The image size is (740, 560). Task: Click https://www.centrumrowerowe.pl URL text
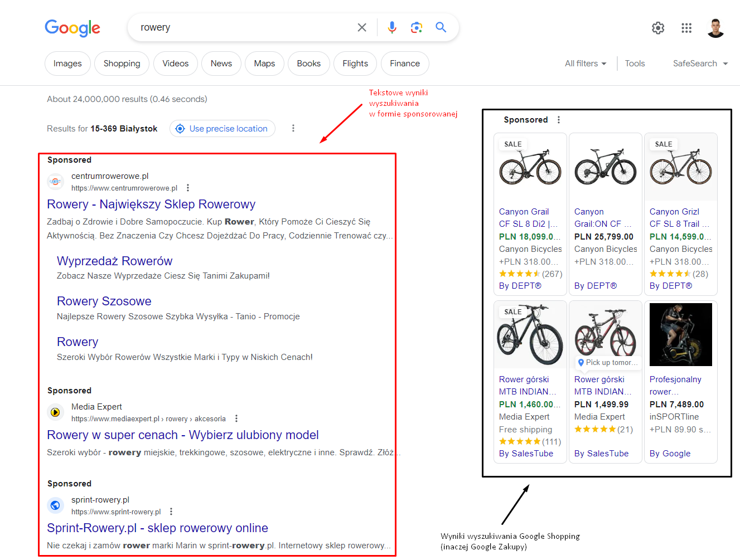tap(124, 188)
